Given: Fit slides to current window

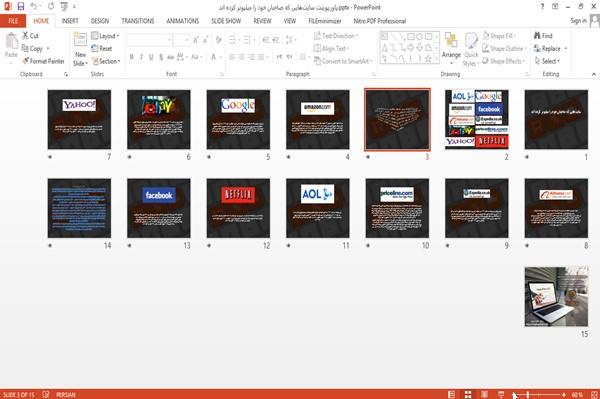Looking at the screenshot, I should coord(594,394).
